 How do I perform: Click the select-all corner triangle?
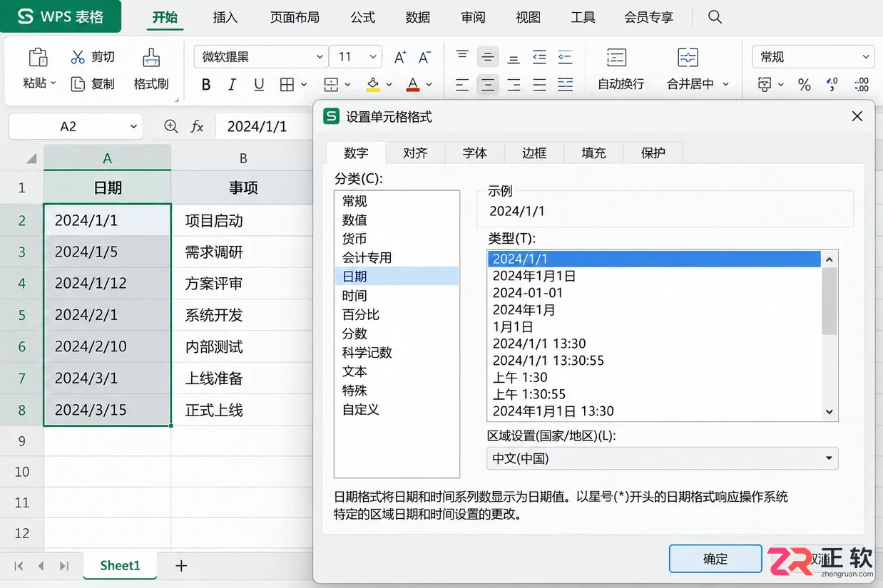tap(31, 158)
